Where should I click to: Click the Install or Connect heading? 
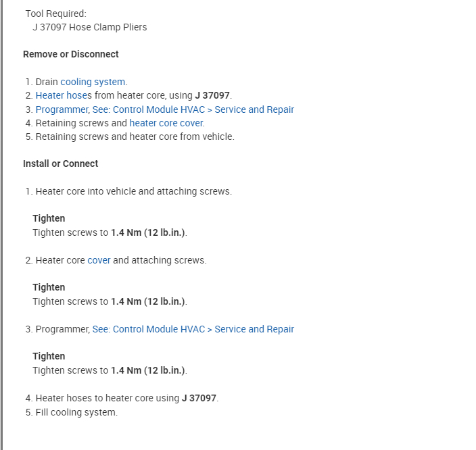click(60, 164)
